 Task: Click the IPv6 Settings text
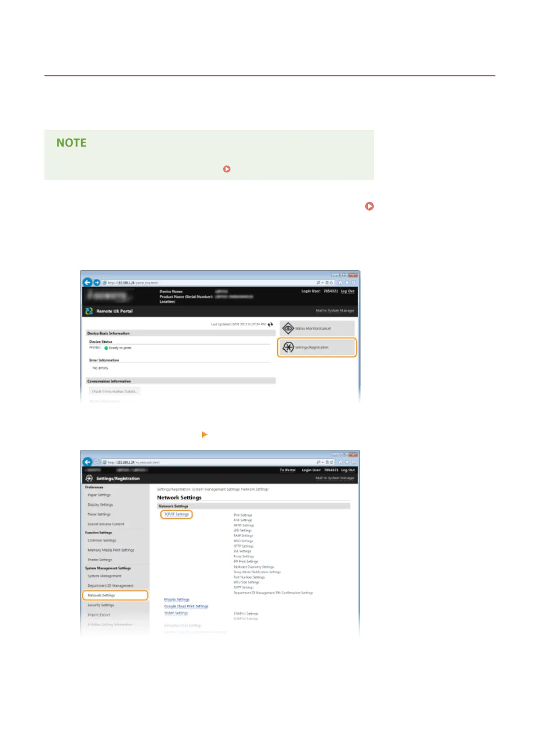click(x=243, y=520)
